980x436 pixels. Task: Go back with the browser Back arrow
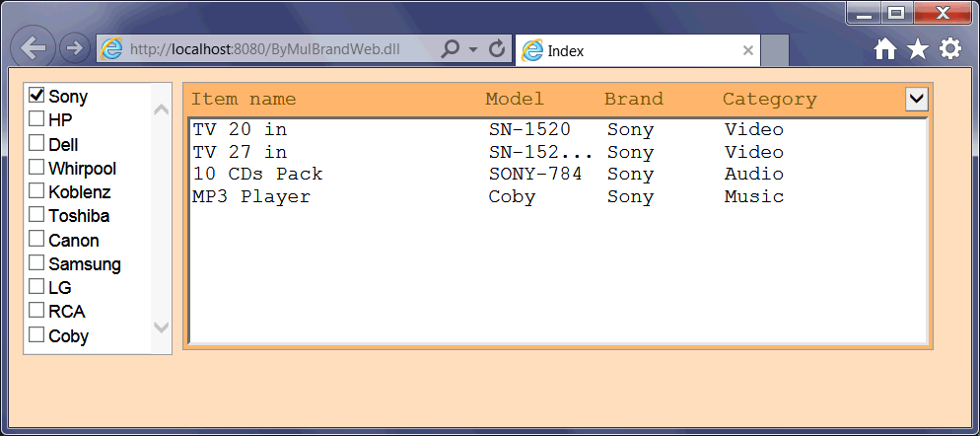click(x=34, y=48)
